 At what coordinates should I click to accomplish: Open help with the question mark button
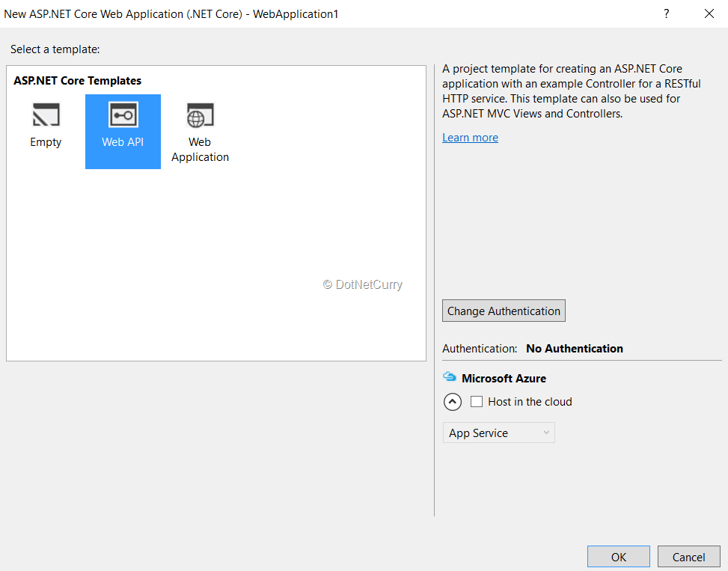point(666,13)
